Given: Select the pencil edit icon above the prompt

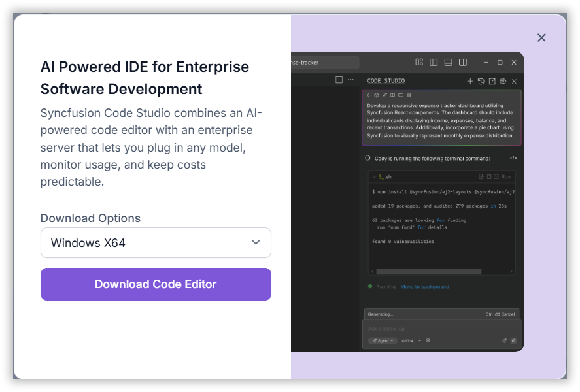Looking at the screenshot, I should click(x=384, y=95).
